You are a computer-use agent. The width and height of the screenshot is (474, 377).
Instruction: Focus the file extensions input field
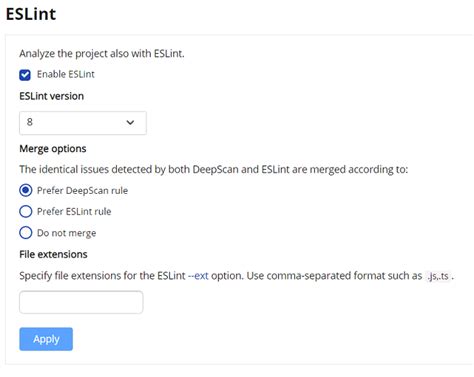point(81,302)
